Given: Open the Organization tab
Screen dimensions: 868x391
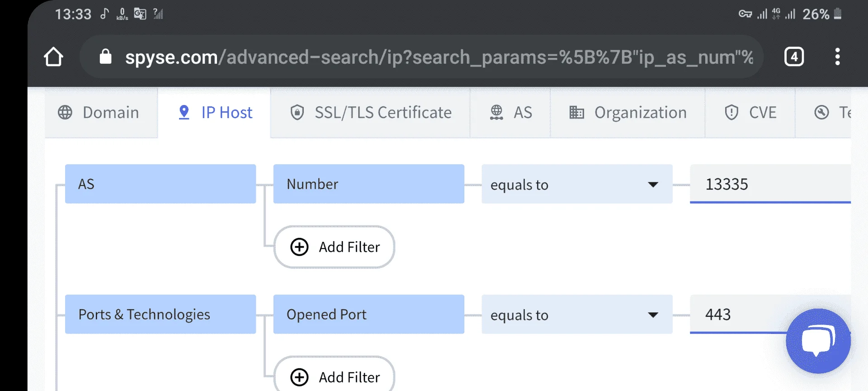Looking at the screenshot, I should coord(628,113).
